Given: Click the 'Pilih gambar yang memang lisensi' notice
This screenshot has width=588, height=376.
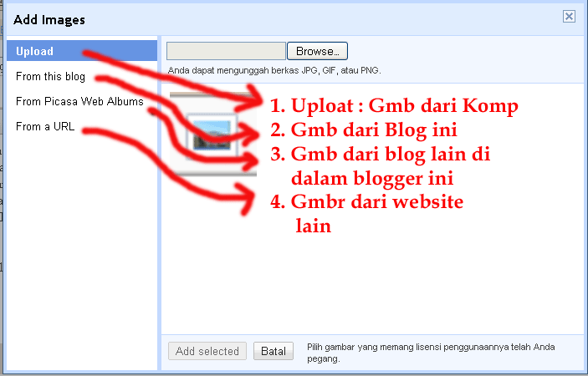Looking at the screenshot, I should click(x=431, y=353).
